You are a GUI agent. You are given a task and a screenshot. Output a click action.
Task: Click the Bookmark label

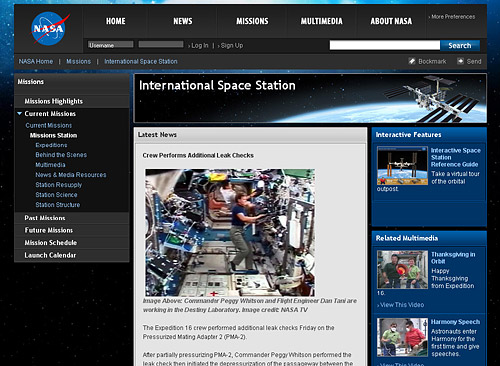coord(432,61)
